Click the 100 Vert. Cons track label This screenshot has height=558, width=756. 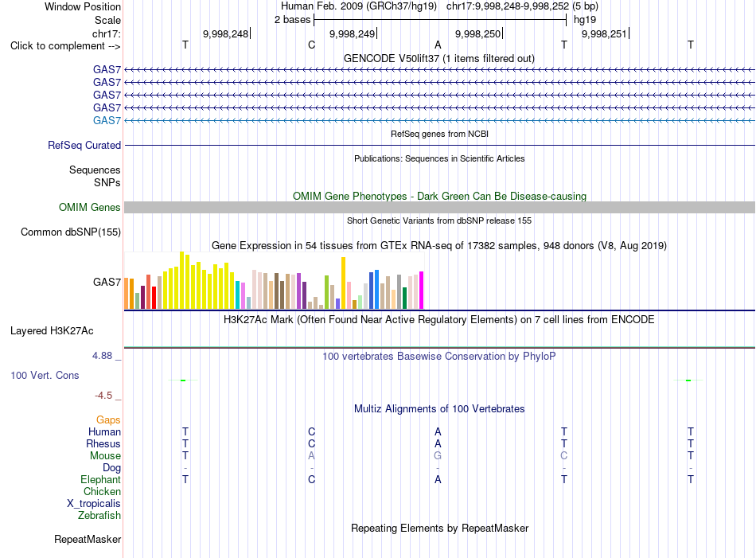tap(45, 375)
